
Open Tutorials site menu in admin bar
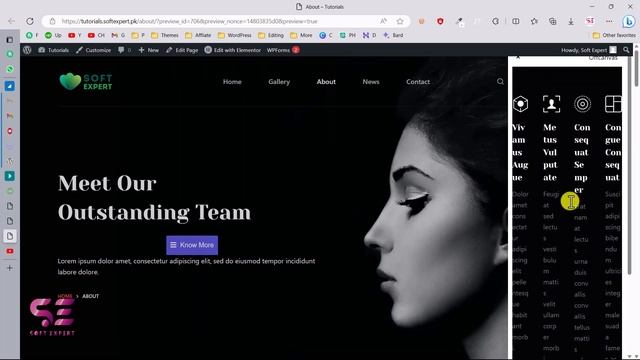point(53,50)
